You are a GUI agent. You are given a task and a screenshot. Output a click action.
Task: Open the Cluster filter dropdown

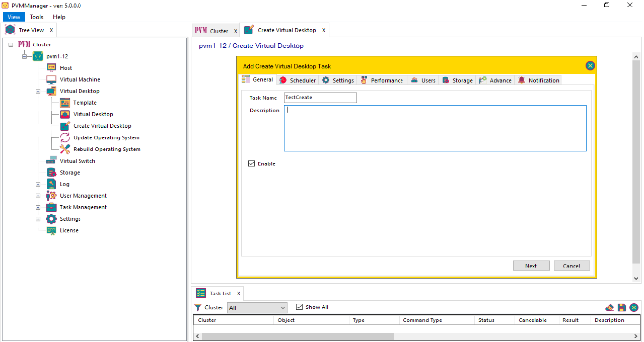click(257, 308)
